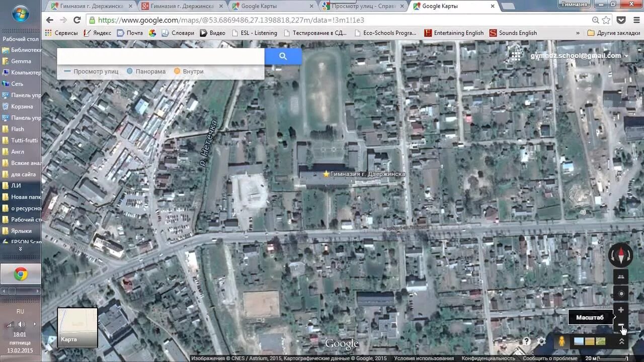Viewport: 644px width, 362px height.
Task: Open Сообщить о проблеме link
Action: (549, 358)
